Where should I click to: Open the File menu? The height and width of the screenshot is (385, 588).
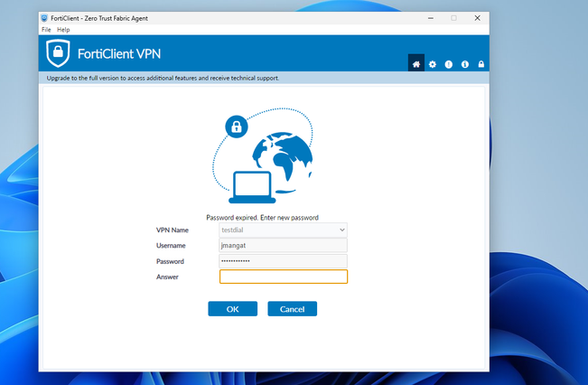coord(46,30)
